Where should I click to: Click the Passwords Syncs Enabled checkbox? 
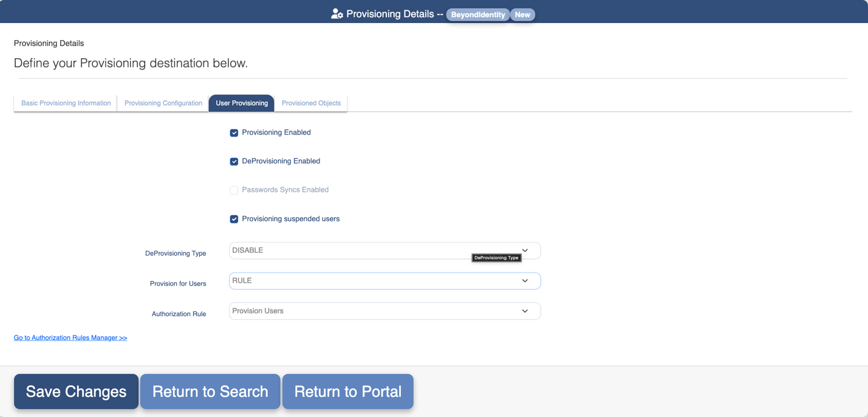(234, 191)
